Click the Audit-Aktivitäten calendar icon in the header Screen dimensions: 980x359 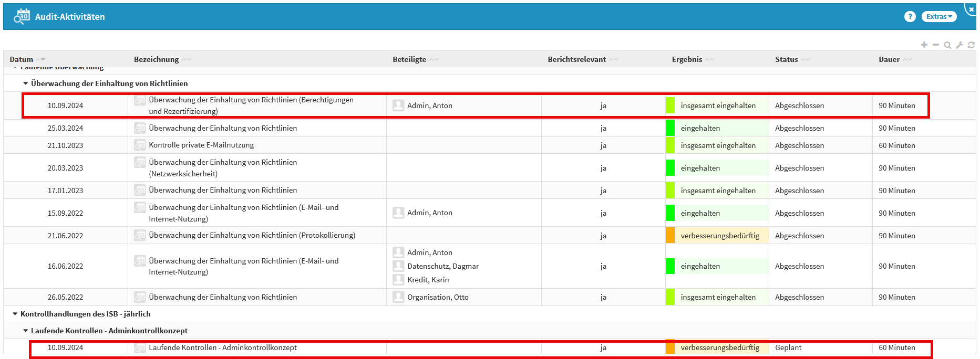[22, 17]
